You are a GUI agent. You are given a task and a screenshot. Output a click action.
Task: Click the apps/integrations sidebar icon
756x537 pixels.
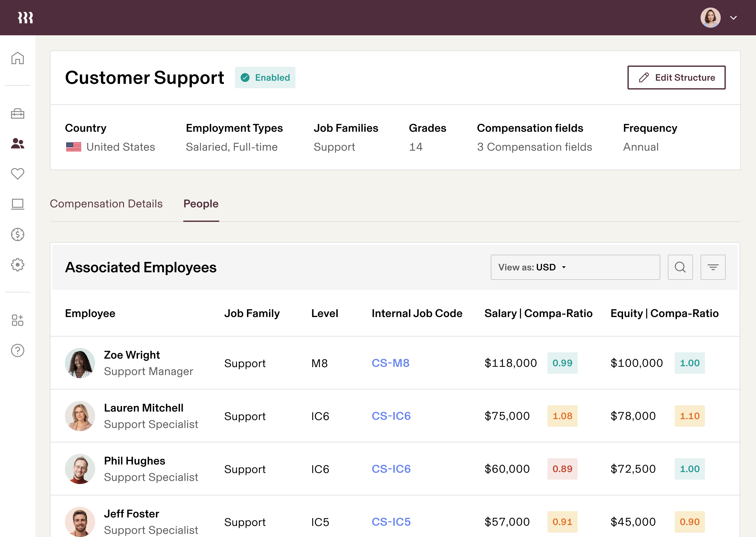click(x=17, y=319)
